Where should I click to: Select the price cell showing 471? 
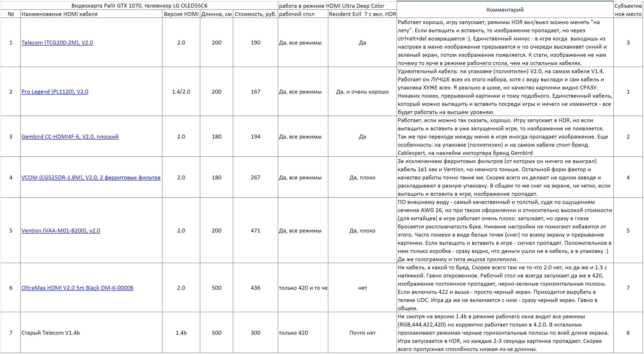tap(255, 231)
